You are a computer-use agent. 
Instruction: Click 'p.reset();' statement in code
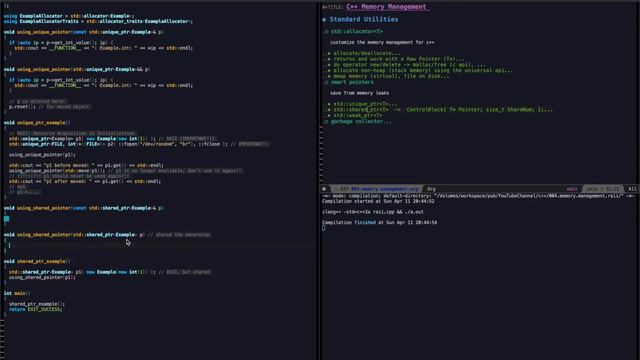tap(22, 107)
